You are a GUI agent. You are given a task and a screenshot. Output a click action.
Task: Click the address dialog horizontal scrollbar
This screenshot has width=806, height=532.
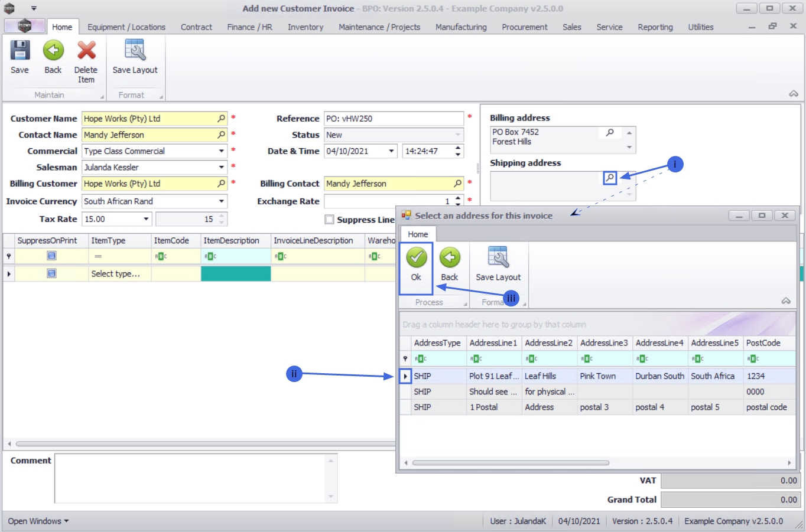(x=511, y=463)
